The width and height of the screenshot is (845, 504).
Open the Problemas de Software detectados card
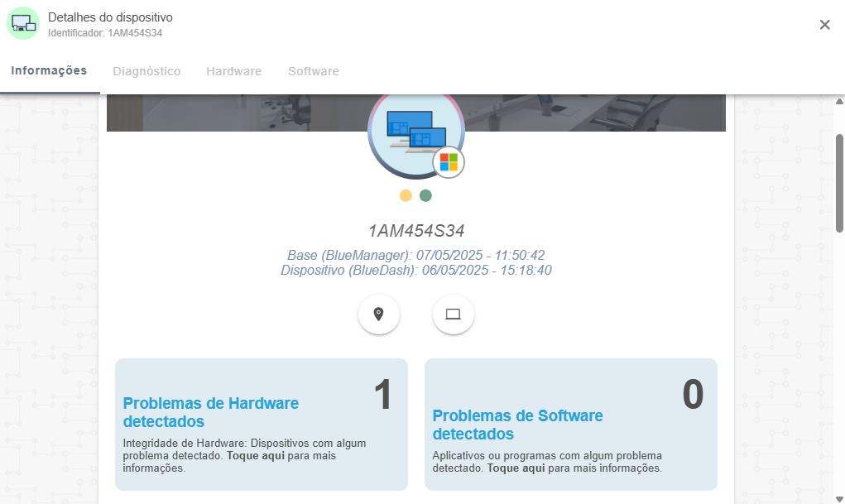[x=570, y=424]
